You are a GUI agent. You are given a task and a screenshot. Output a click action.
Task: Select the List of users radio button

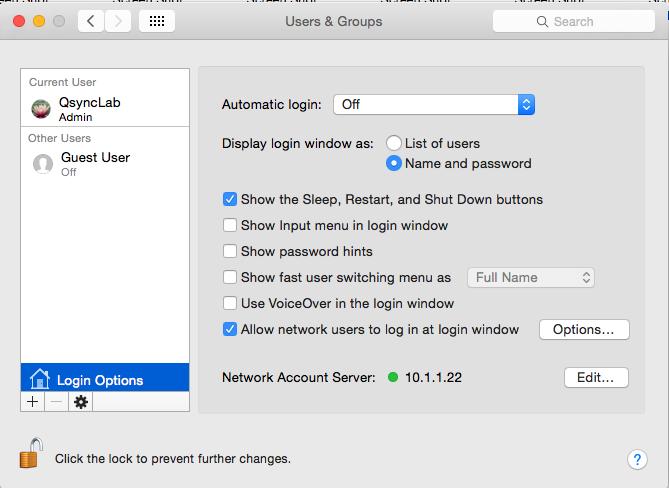click(x=393, y=143)
